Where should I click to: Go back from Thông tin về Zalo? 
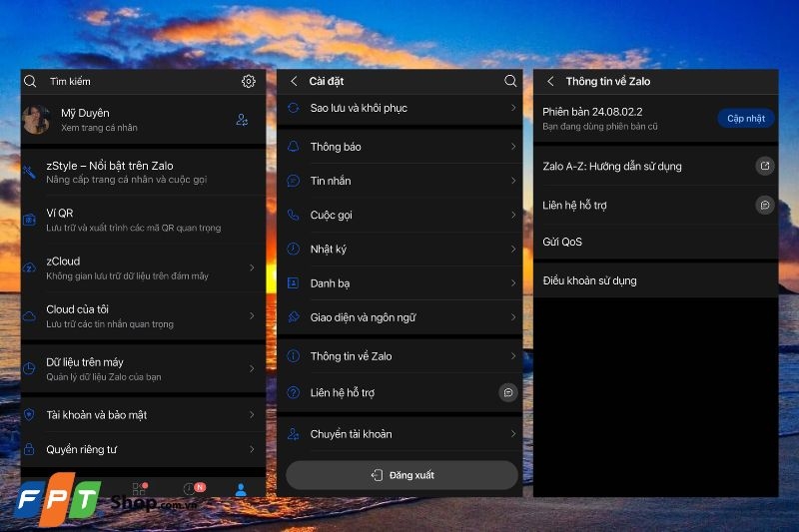(550, 81)
